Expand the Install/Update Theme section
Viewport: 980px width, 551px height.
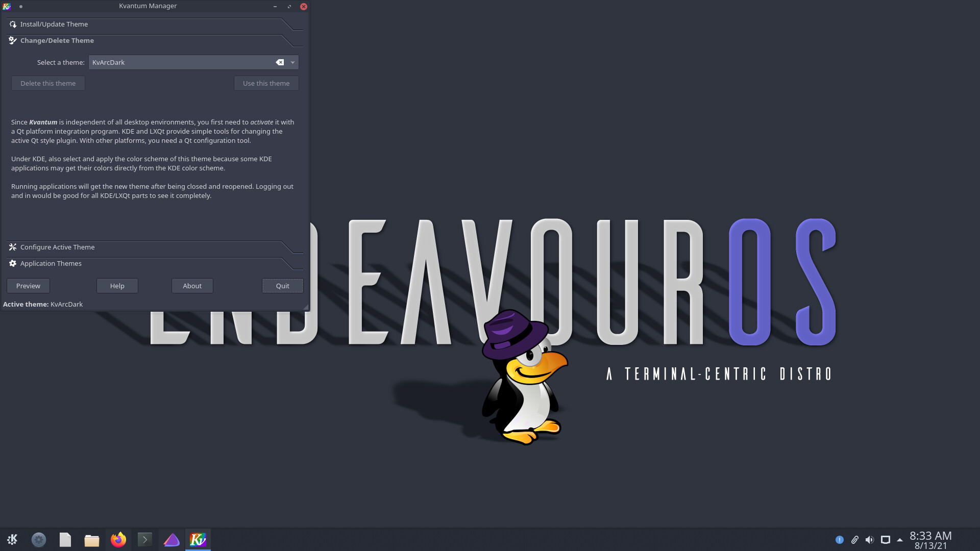54,24
